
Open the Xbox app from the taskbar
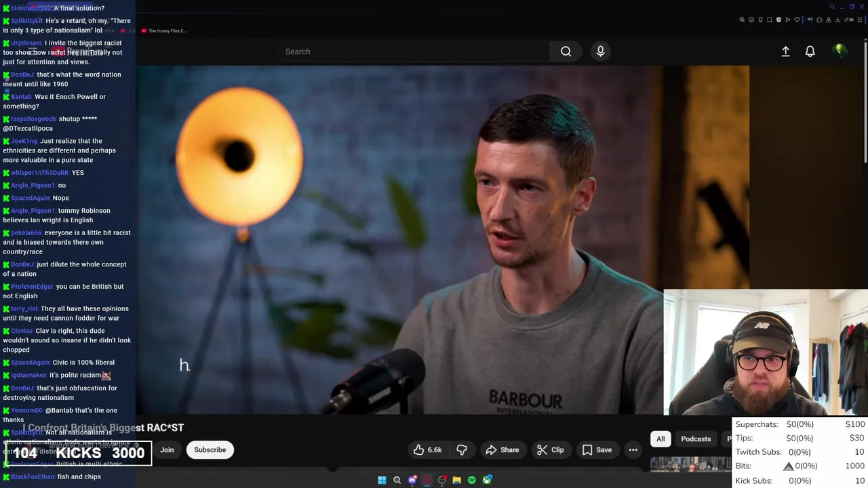coord(487,480)
